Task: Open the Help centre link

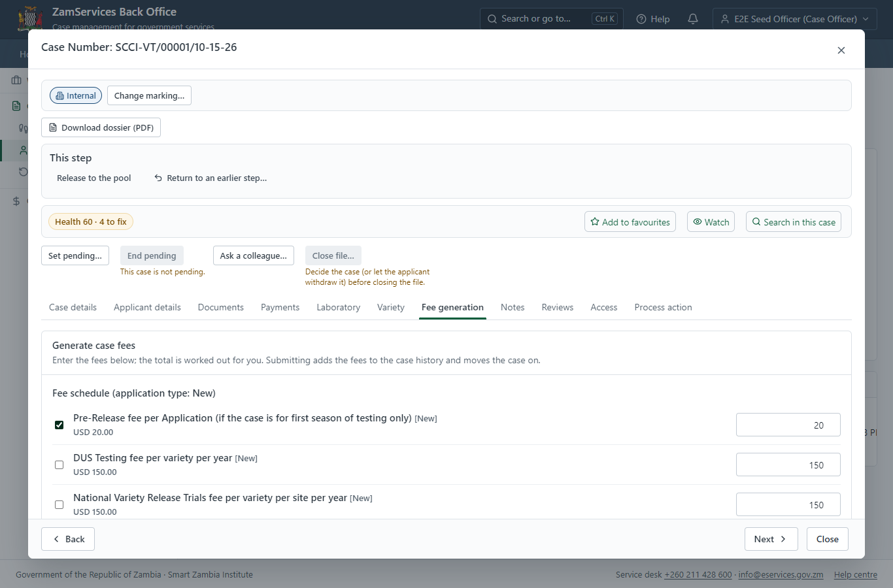Action: [856, 575]
